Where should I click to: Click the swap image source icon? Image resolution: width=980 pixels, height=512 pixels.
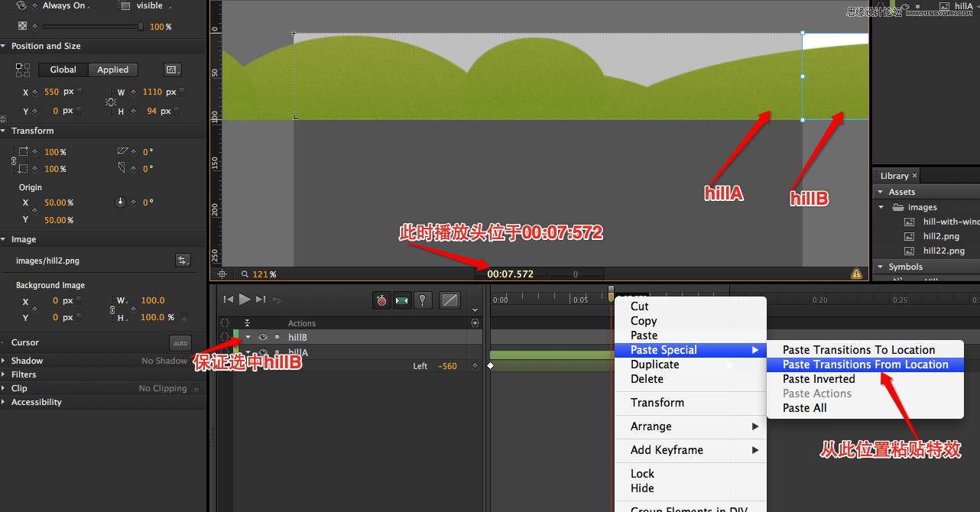[x=183, y=261]
